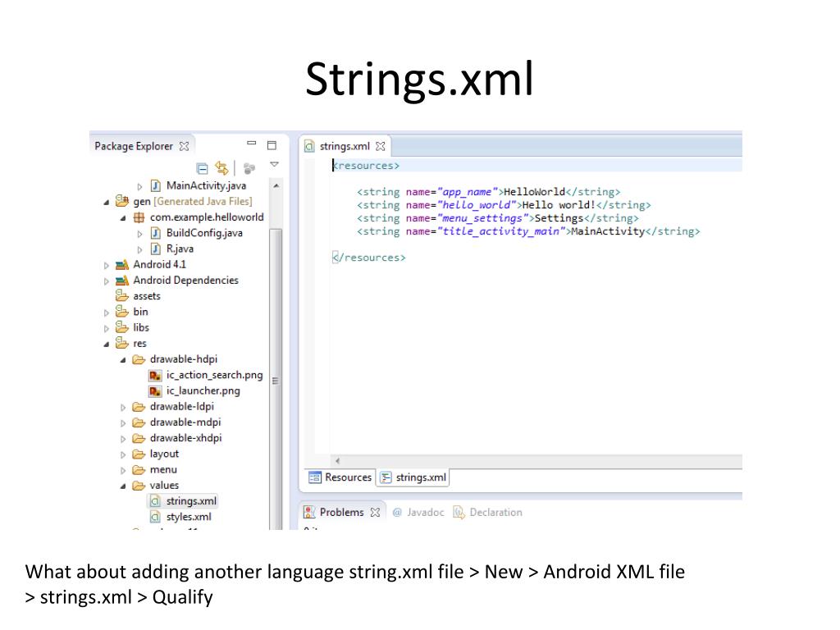Click the ic_launcher.png image icon
The height and width of the screenshot is (630, 840).
[156, 390]
